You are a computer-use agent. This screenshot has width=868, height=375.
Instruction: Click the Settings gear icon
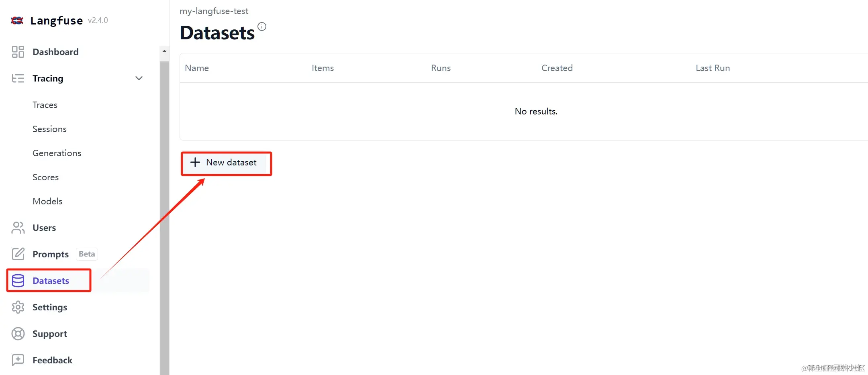tap(18, 307)
